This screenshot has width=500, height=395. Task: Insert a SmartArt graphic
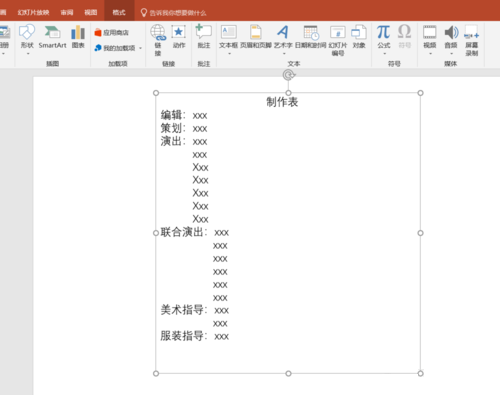coord(52,36)
